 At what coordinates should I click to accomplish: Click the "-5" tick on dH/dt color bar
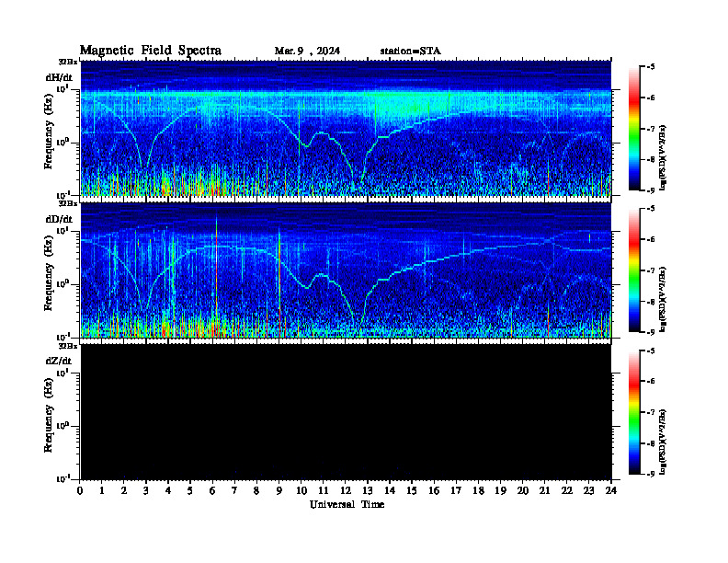click(x=651, y=67)
